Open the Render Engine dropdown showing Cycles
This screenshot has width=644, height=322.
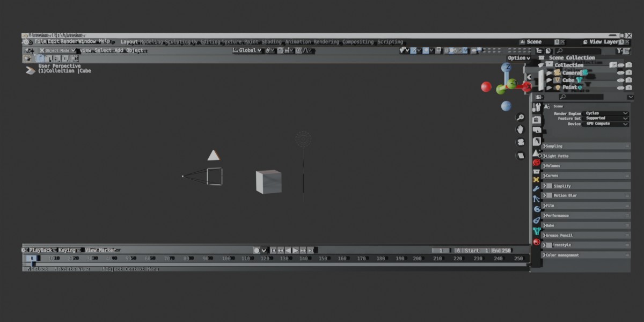[605, 113]
